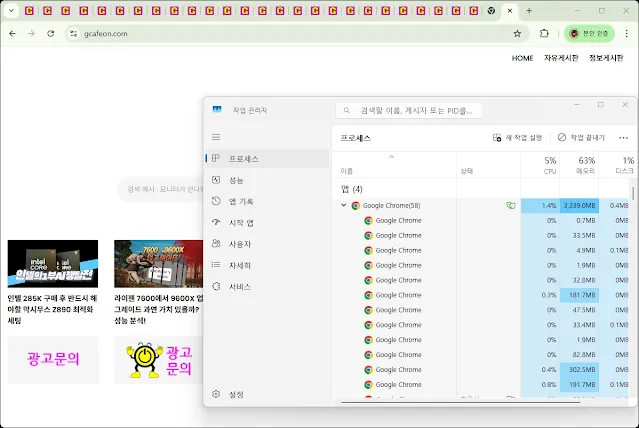Open 정보게시판 board link
639x428 pixels.
click(x=606, y=58)
